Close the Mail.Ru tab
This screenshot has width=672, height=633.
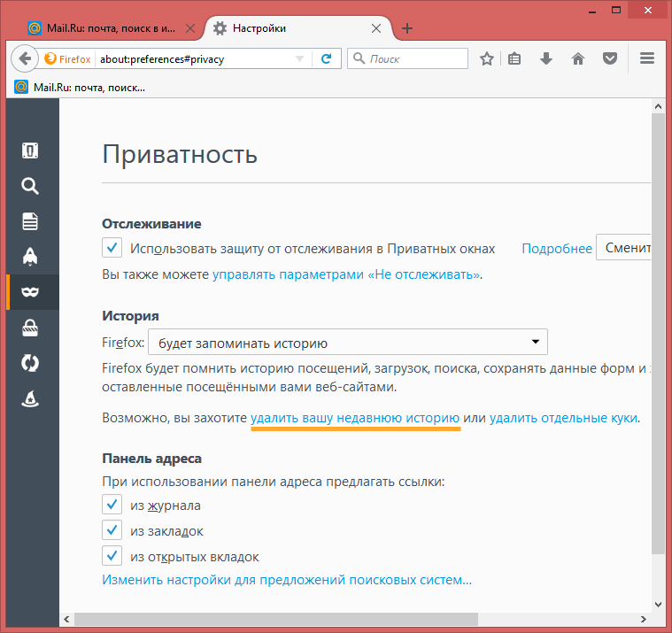click(x=190, y=28)
